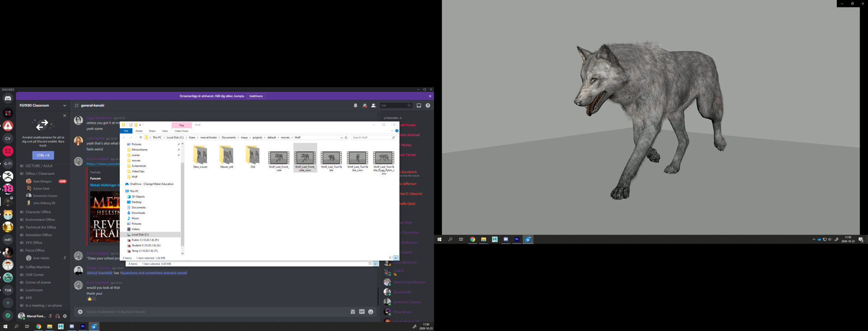The width and height of the screenshot is (868, 331).
Task: Join the Technical Art Office voice channel
Action: click(x=41, y=227)
